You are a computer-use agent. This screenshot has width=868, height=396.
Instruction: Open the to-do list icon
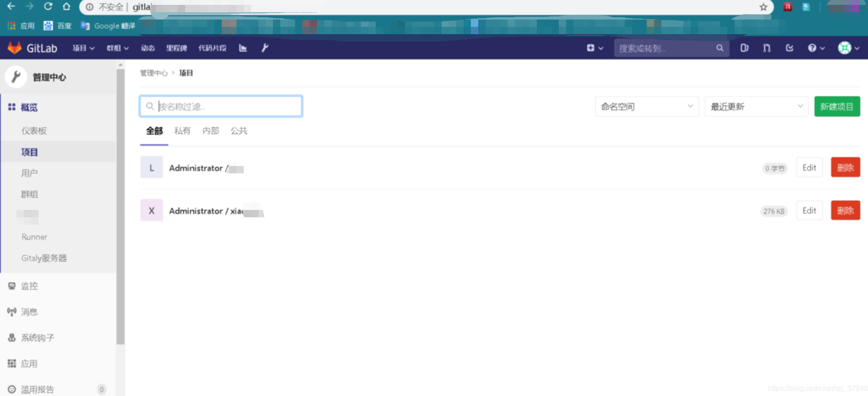789,48
